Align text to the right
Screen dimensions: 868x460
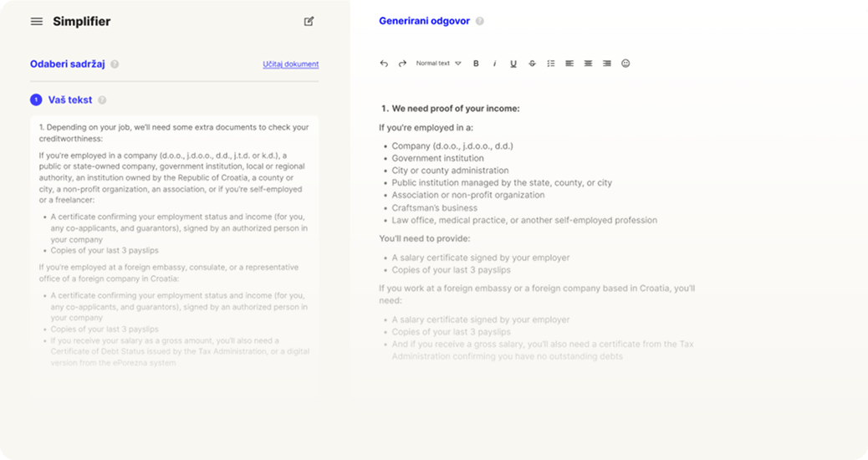click(x=606, y=64)
